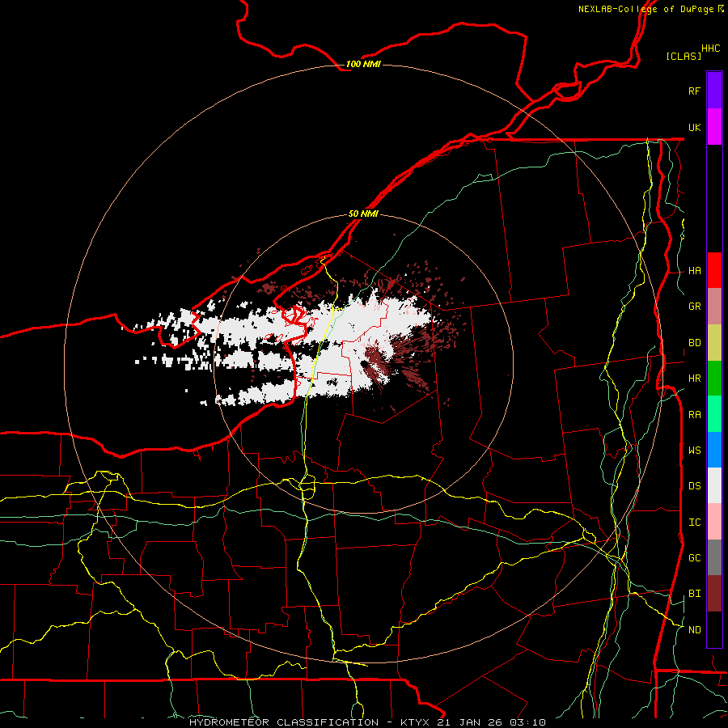Click the NEXLAB-College of DuPage credit text

point(645,9)
